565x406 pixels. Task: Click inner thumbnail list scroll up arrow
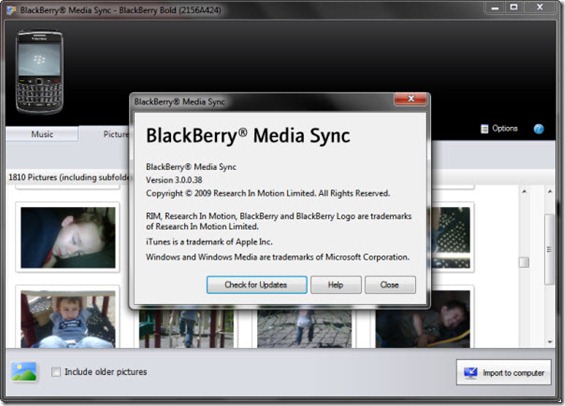click(x=524, y=191)
